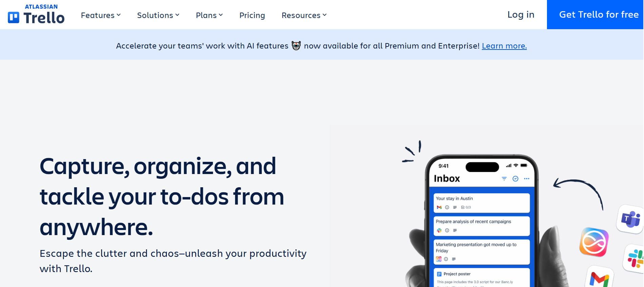Click the Slack badge on the campaigns card
The image size is (644, 287).
(439, 230)
